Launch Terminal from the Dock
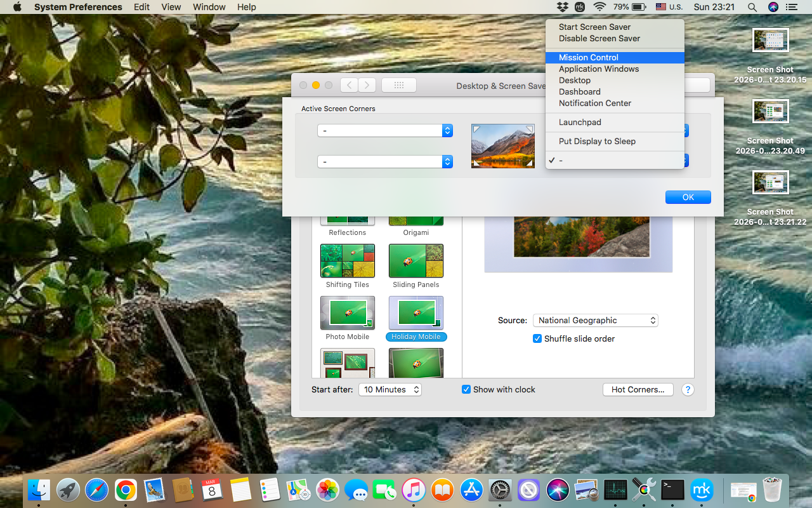812x508 pixels. pyautogui.click(x=672, y=490)
